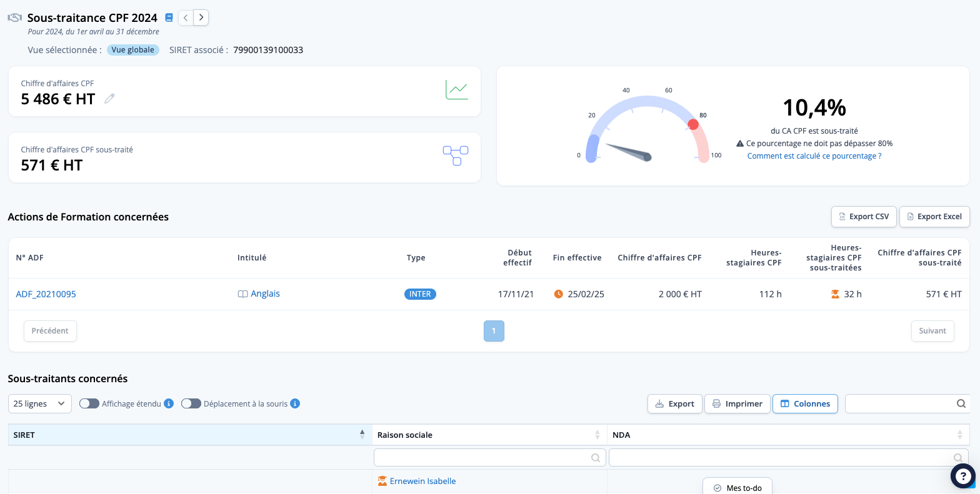Click the red 80 marker on the gauge
Screen dimensions: 980x494
pos(693,124)
